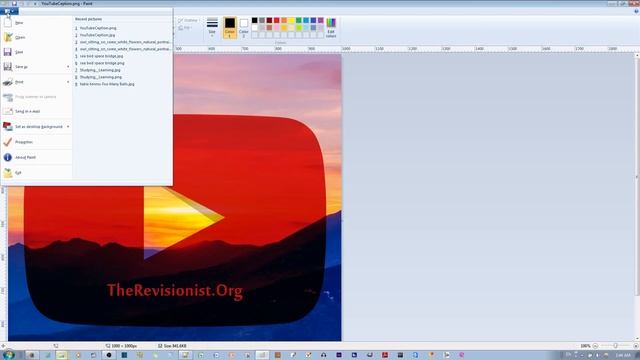Click the zoom out minus button
Screen dimensions: 640x360
click(x=595, y=346)
